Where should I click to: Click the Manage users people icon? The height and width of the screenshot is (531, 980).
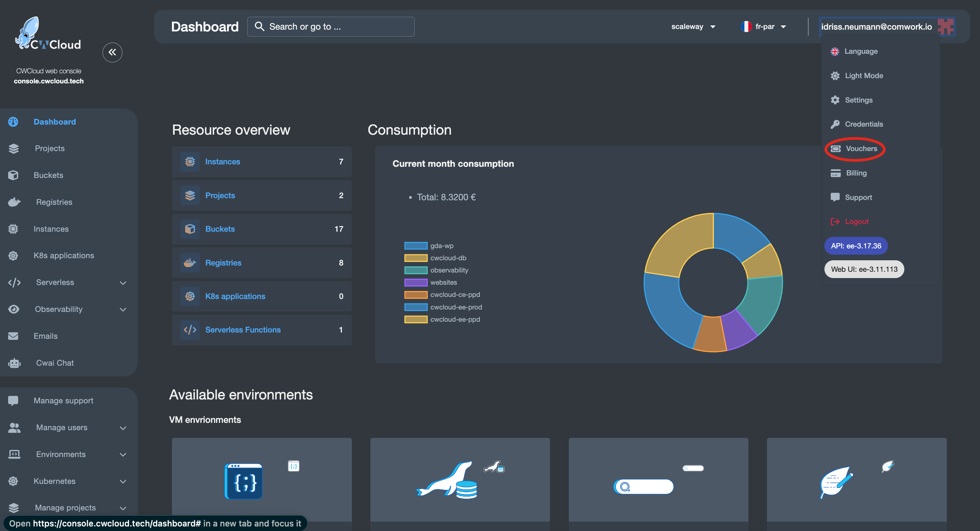coord(14,427)
